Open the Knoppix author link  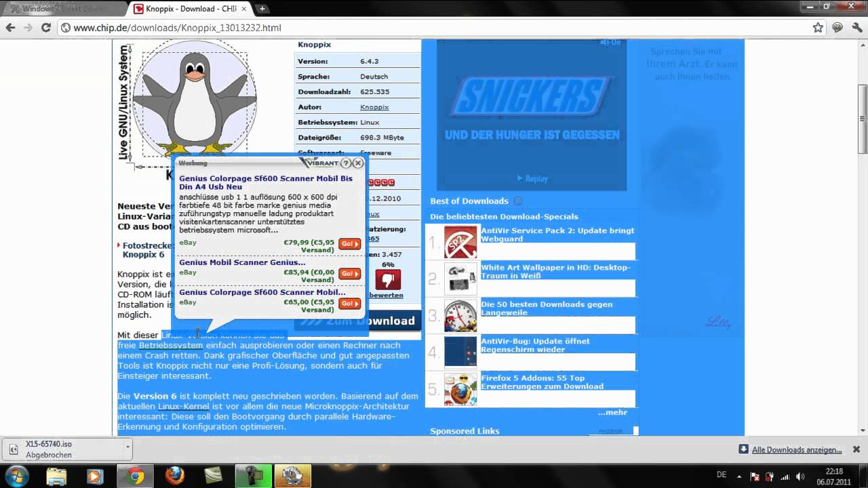coord(374,107)
